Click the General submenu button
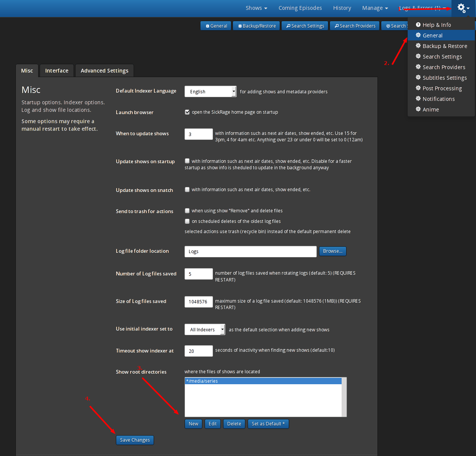The height and width of the screenshot is (456, 476). tap(216, 26)
